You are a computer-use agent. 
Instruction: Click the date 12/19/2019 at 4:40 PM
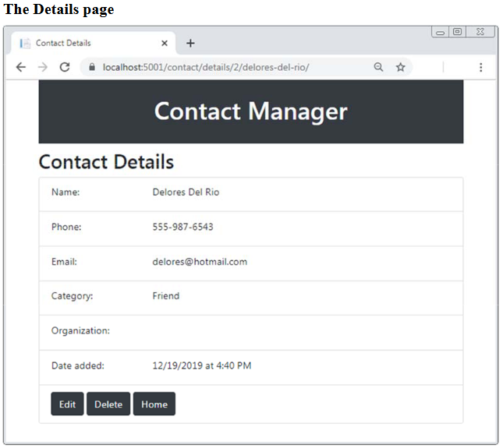[202, 365]
